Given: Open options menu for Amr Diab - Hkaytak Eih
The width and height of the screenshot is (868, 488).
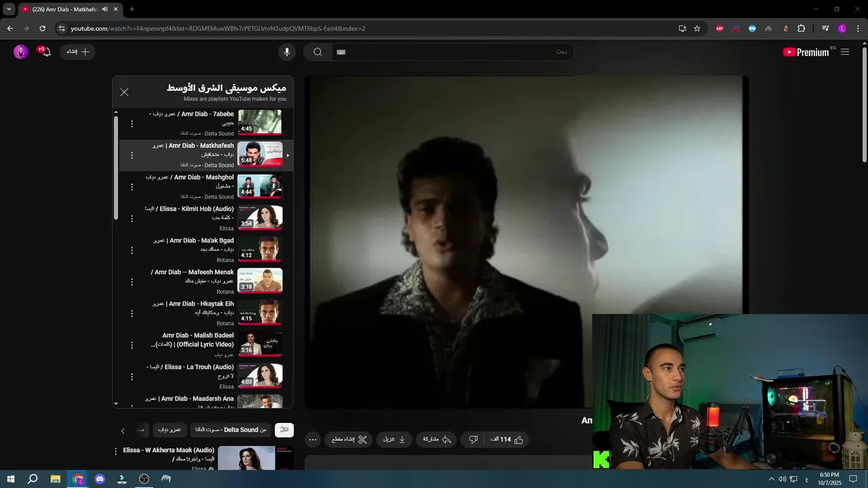Looking at the screenshot, I should (x=132, y=314).
